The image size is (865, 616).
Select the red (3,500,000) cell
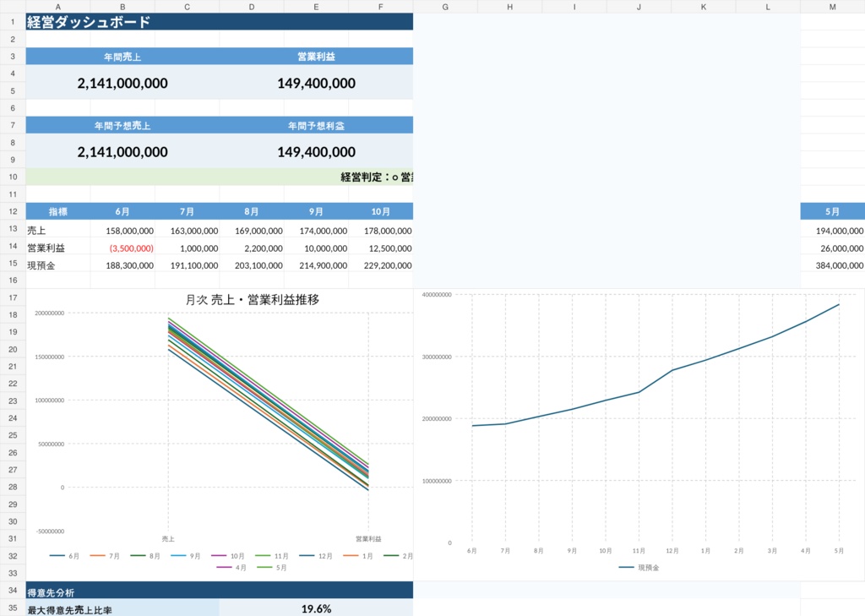122,248
